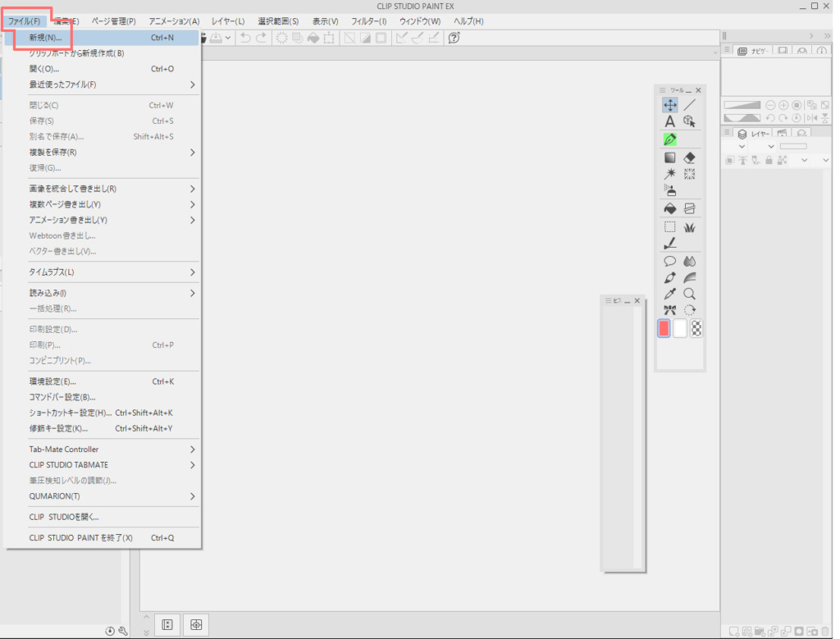The width and height of the screenshot is (840, 639).
Task: Select the Blend droplets tool
Action: pos(689,262)
